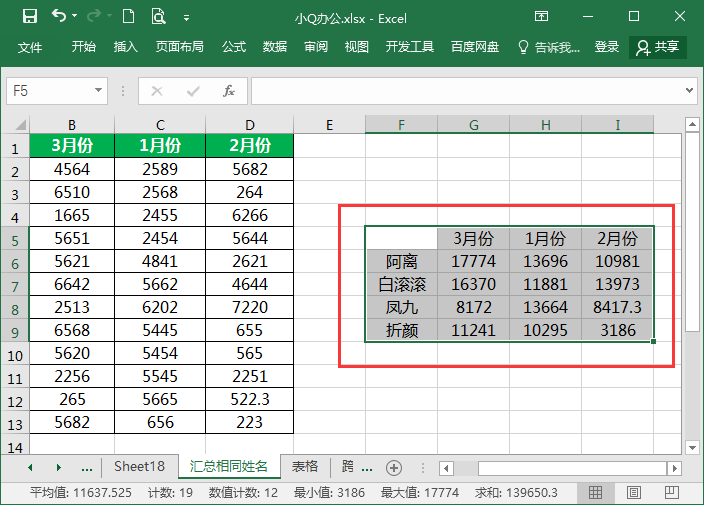
Task: Click the 告诉我 lightbulb search box
Action: click(x=549, y=47)
